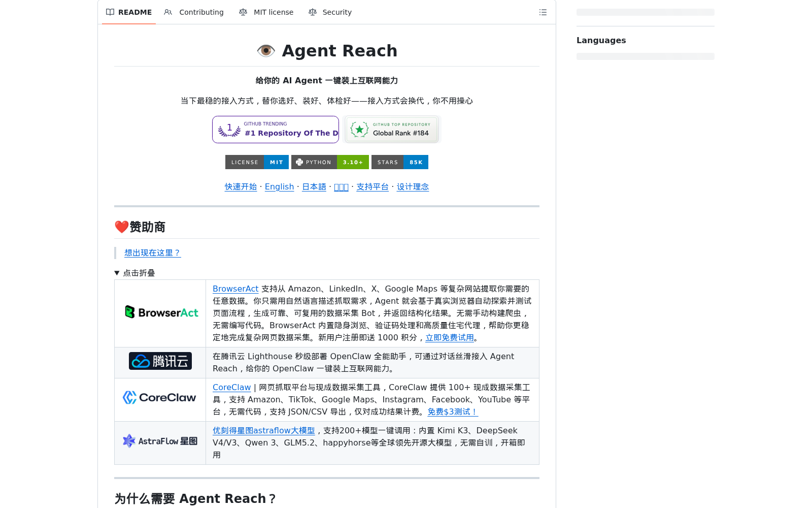The width and height of the screenshot is (812, 508).
Task: Follow the 快速开始 link
Action: point(241,187)
